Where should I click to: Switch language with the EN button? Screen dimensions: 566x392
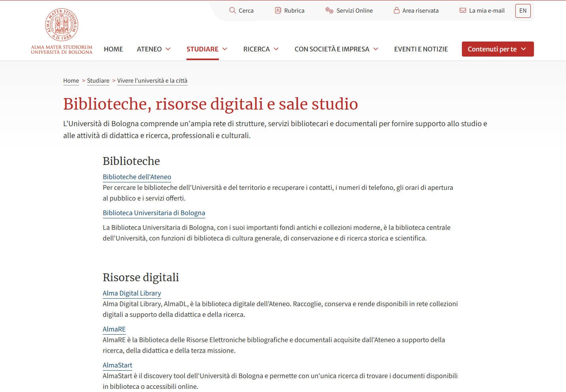523,11
